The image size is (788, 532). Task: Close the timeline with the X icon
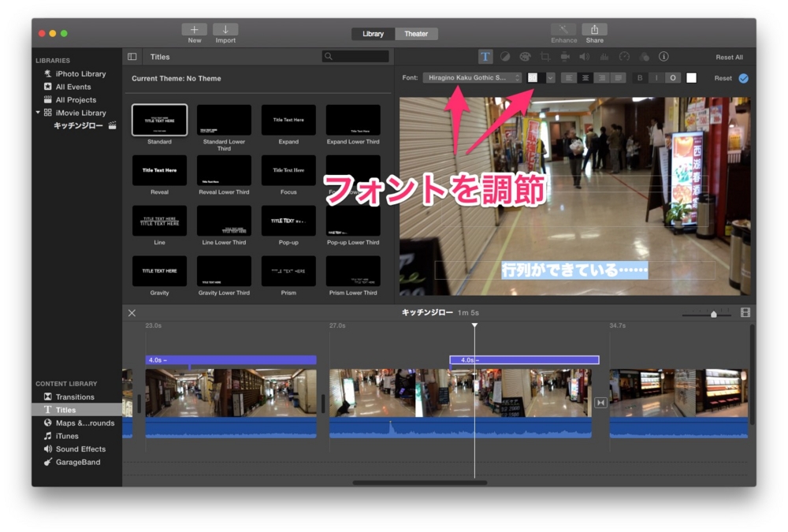[132, 313]
